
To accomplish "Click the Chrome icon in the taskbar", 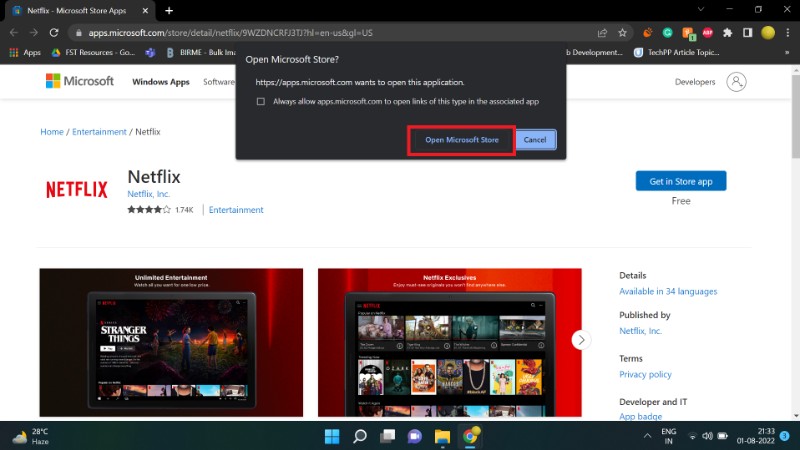I will pos(470,436).
